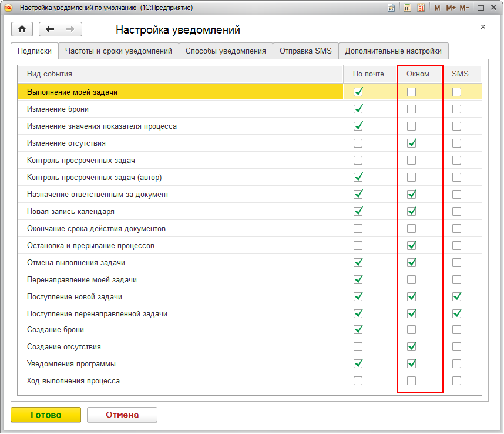The height and width of the screenshot is (434, 504).
Task: Open the calculator icon in title bar
Action: click(x=407, y=8)
